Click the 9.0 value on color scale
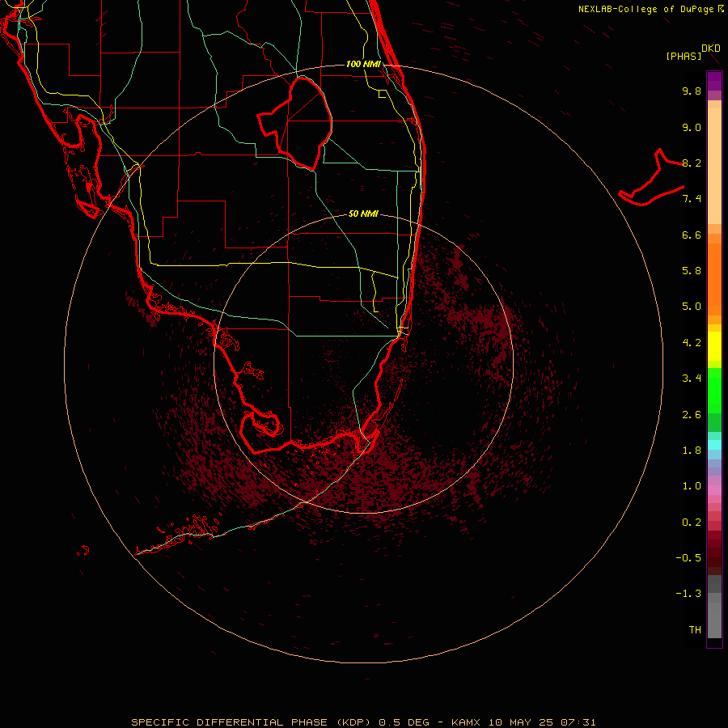The width and height of the screenshot is (728, 728). click(692, 127)
